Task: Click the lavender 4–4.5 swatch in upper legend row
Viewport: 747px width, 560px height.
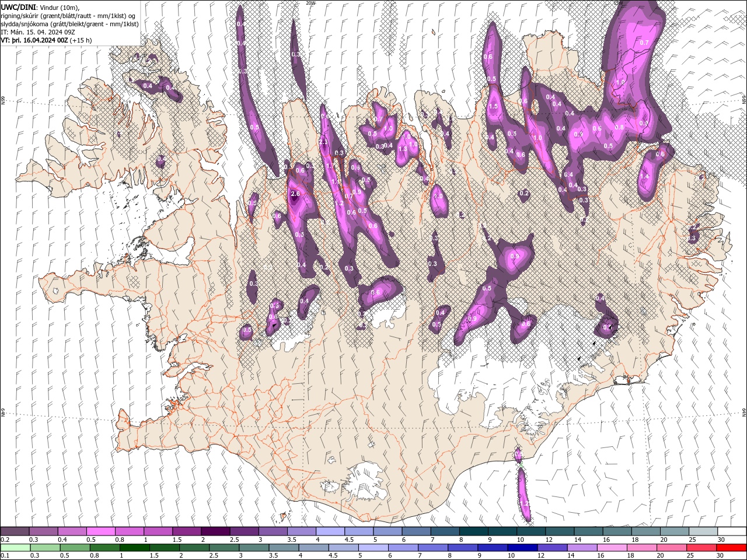Action: [330, 531]
